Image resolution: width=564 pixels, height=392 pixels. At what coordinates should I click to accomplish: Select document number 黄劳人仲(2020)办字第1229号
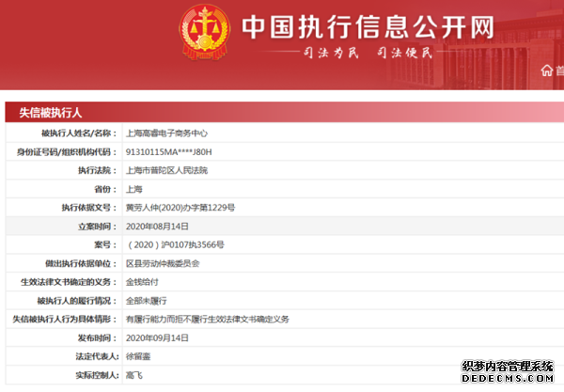click(180, 208)
